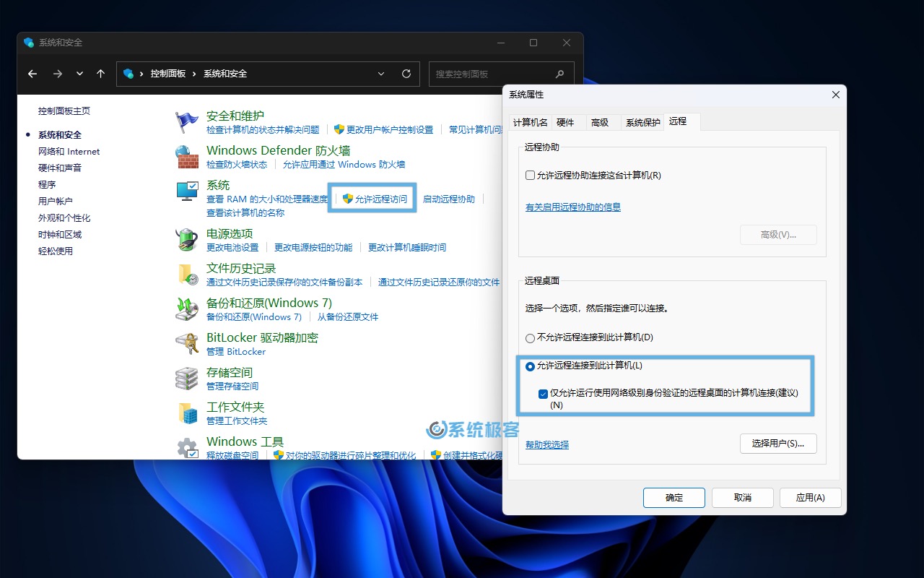The width and height of the screenshot is (924, 578).
Task: Click the search magnifier icon
Action: (559, 74)
